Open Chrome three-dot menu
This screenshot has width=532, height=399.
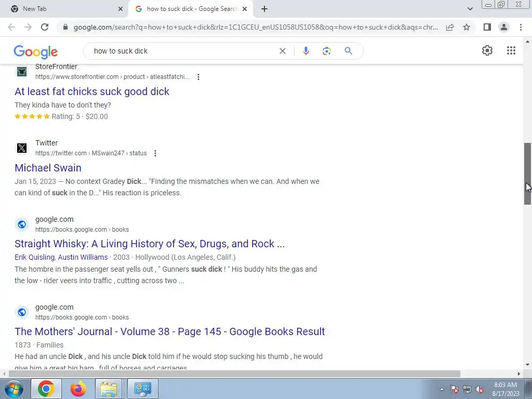521,27
